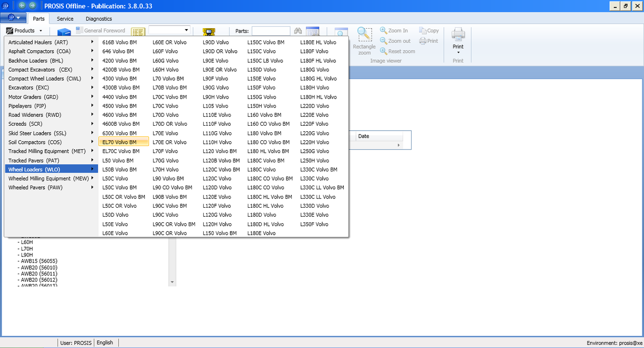
Task: Click the yellow list icon in the ribbon
Action: [x=138, y=32]
